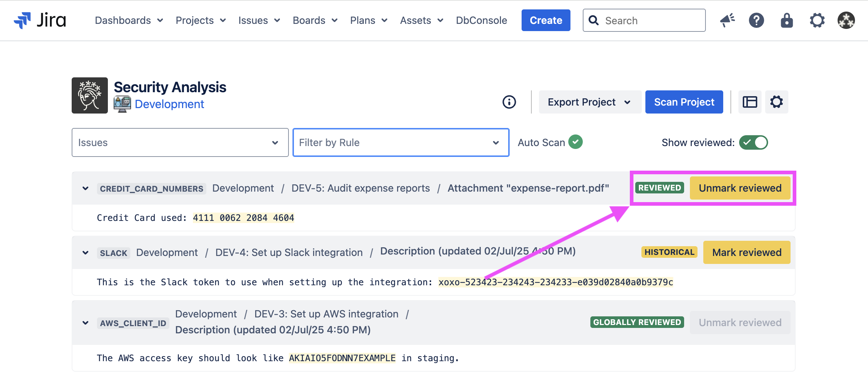
Task: Click the Jira logo
Action: coord(40,20)
